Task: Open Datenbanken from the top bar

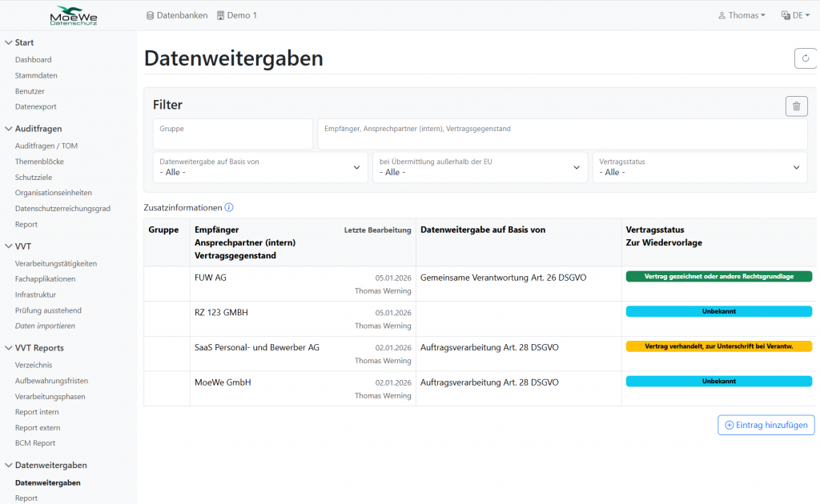Action: [177, 15]
